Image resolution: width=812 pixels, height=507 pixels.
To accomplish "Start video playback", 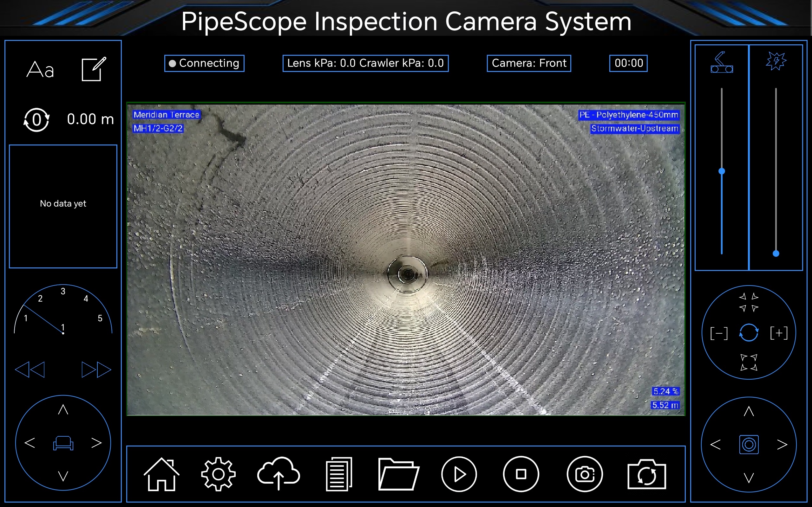I will (x=458, y=474).
